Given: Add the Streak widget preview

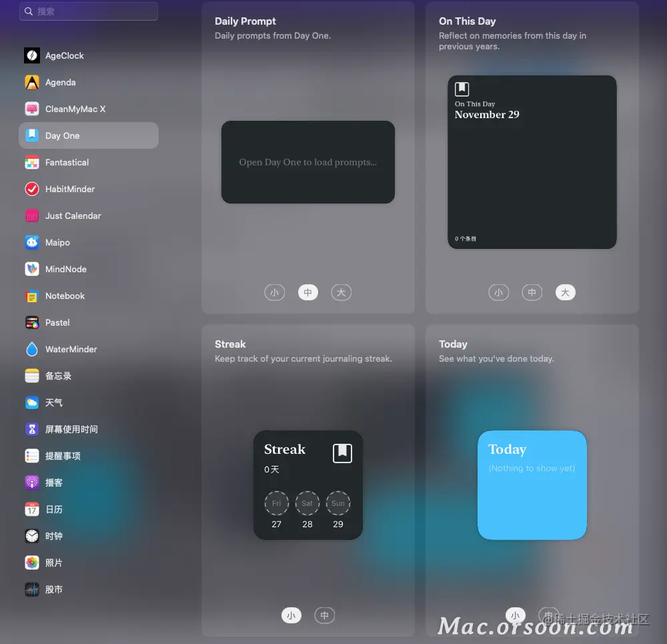Looking at the screenshot, I should pyautogui.click(x=308, y=485).
